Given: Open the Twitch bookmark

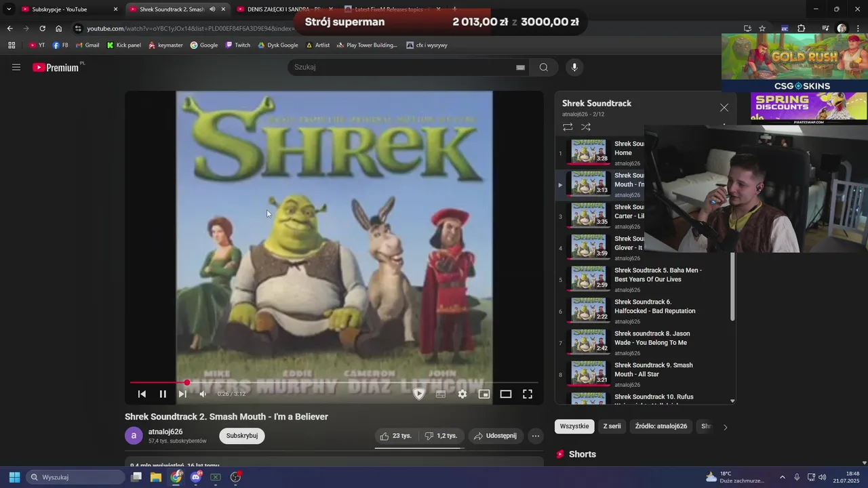Looking at the screenshot, I should [238, 45].
